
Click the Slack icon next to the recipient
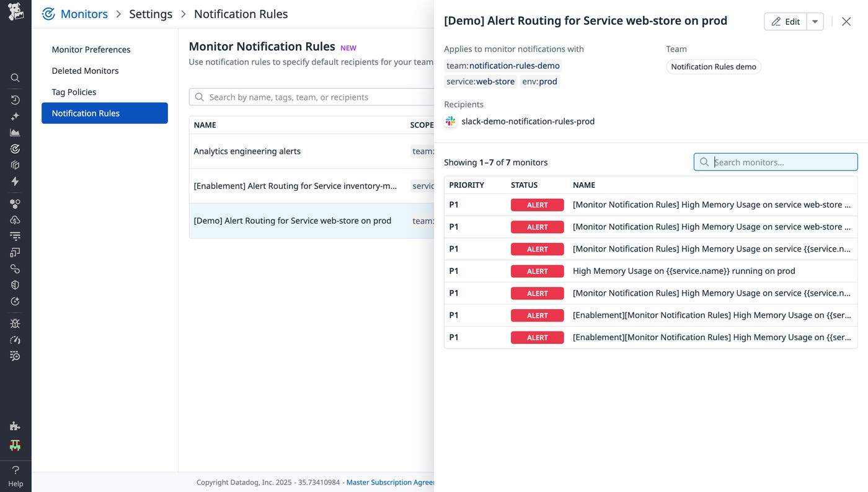450,121
